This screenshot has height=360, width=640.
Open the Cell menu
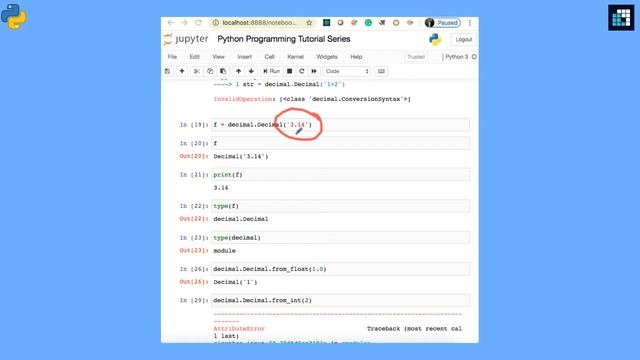tap(269, 57)
